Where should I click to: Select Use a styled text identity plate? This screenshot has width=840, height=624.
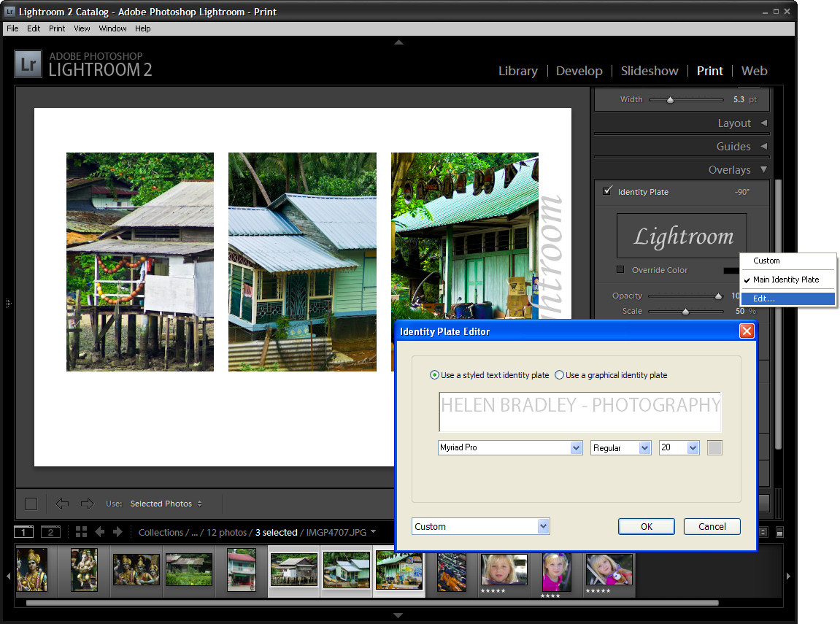[434, 375]
